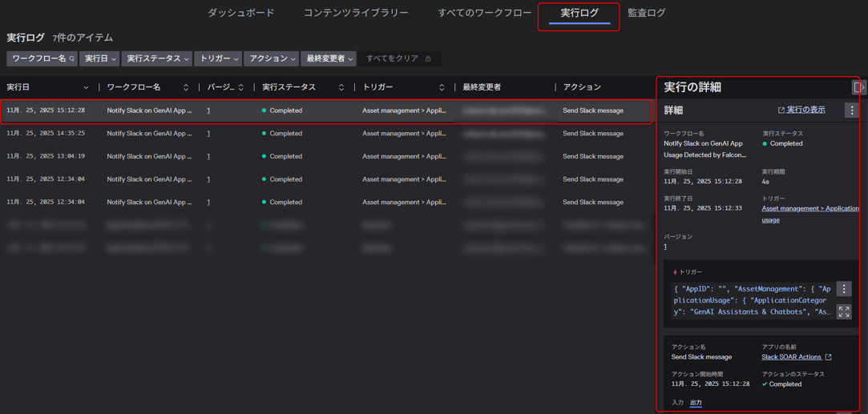
Task: Open the 最終変更者 filter dropdown
Action: (x=329, y=58)
